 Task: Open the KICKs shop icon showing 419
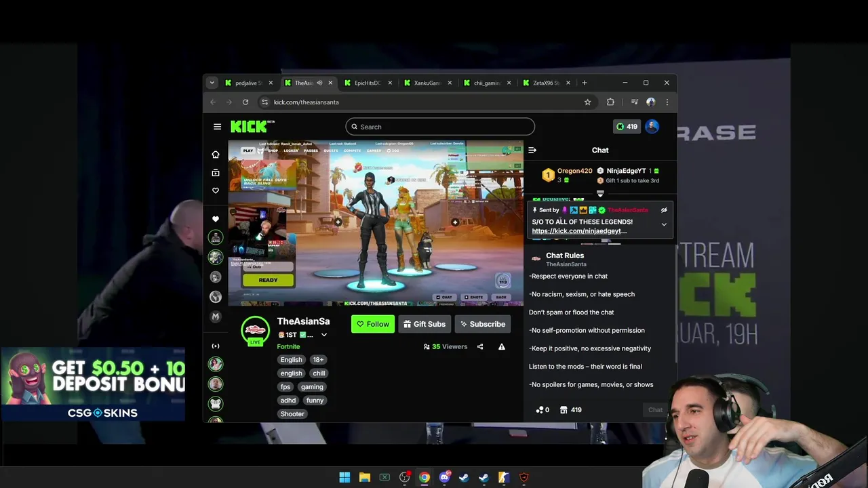(x=570, y=410)
